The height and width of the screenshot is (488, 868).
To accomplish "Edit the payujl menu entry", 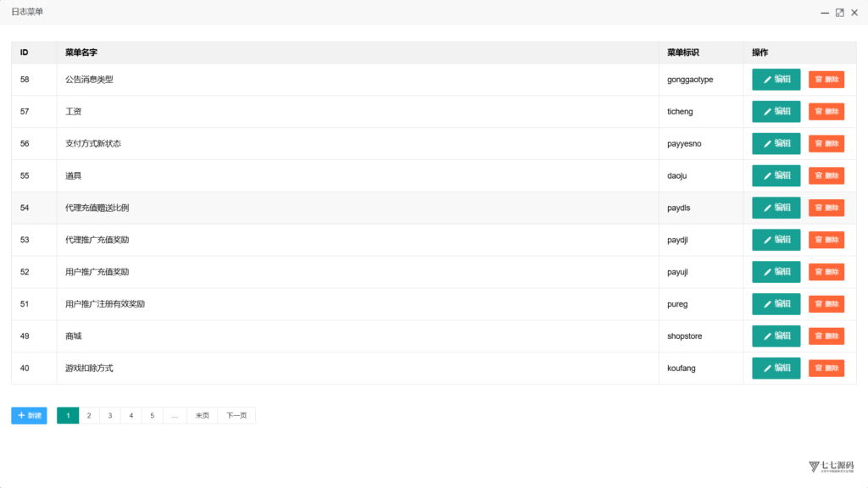I will pos(776,272).
